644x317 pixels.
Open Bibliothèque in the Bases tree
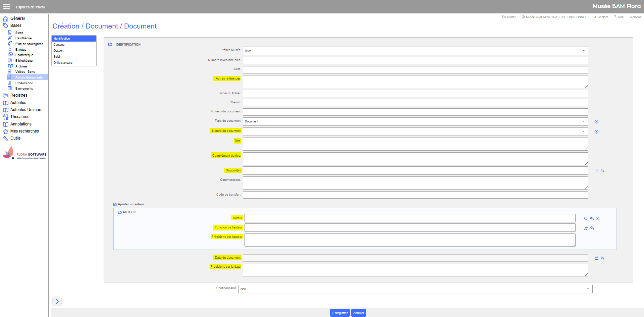point(24,61)
